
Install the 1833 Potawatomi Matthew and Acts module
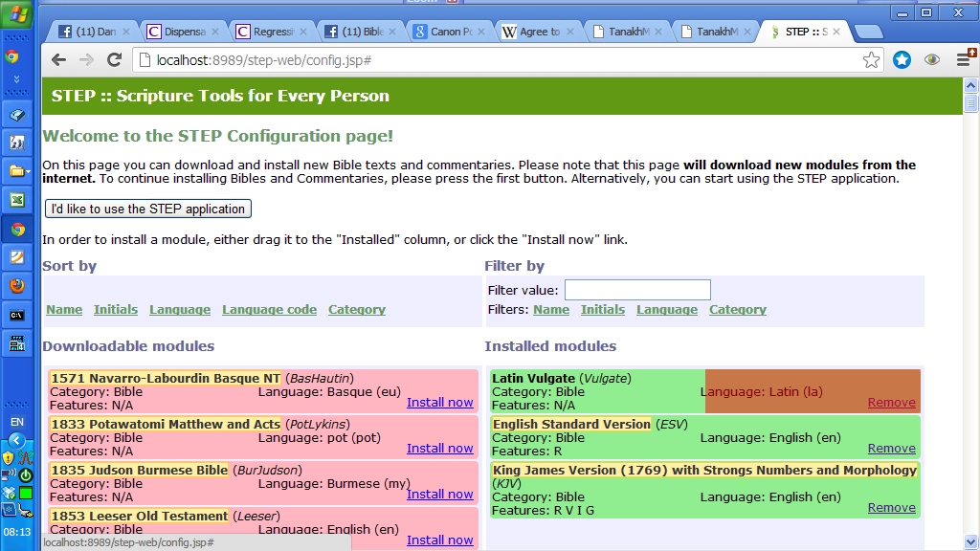(440, 448)
